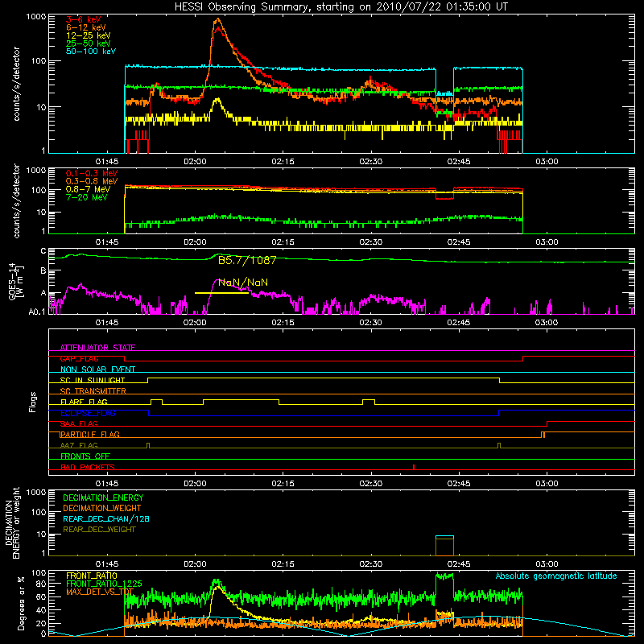Screen dimensions: 644x644
Task: Select the ECLIPSE_FLAG label
Action: 88,413
